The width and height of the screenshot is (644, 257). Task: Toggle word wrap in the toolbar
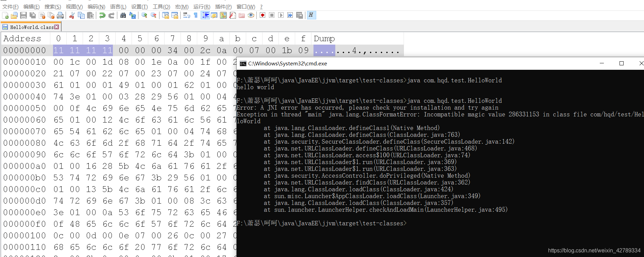[186, 15]
